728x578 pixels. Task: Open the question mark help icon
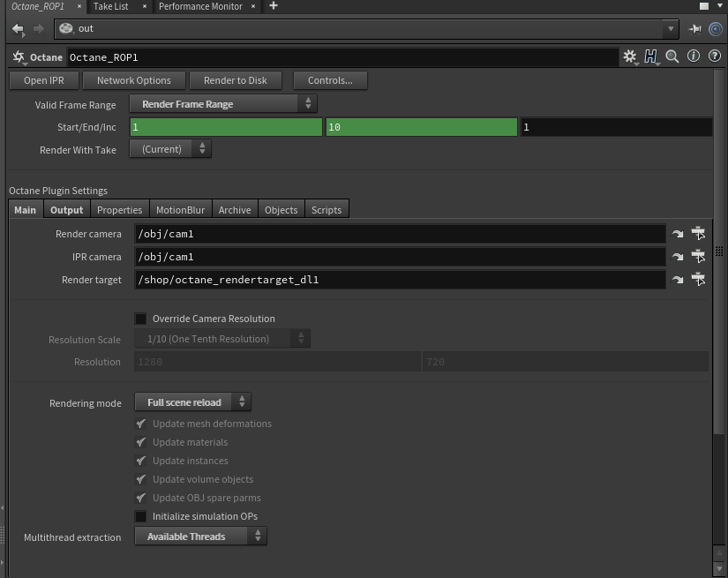[x=715, y=56]
